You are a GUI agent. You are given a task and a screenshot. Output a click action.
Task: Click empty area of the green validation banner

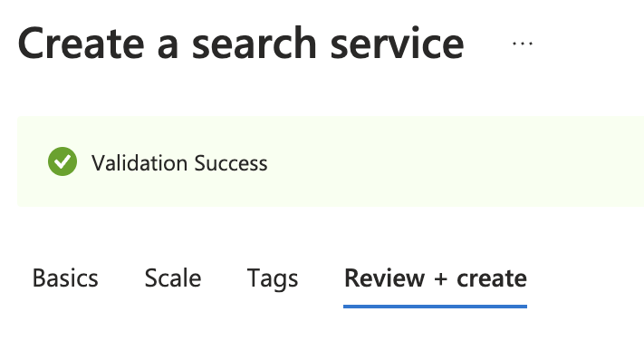452,161
